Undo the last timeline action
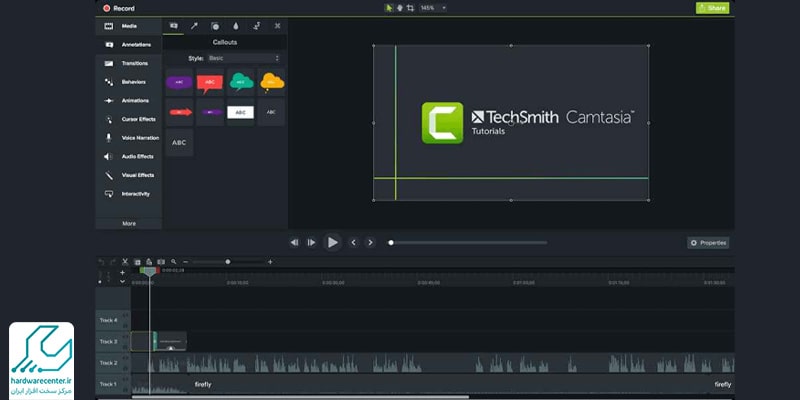The width and height of the screenshot is (800, 400). point(101,262)
